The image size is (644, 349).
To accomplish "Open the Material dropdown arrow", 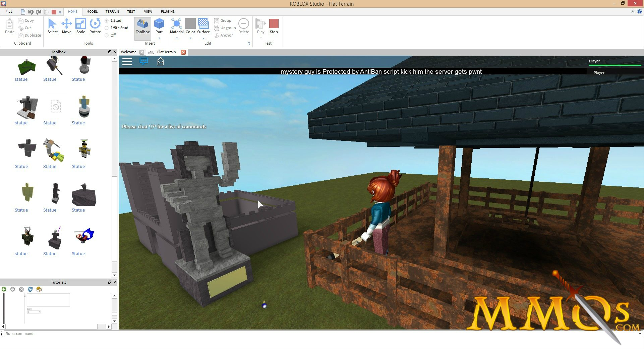I will coord(176,38).
